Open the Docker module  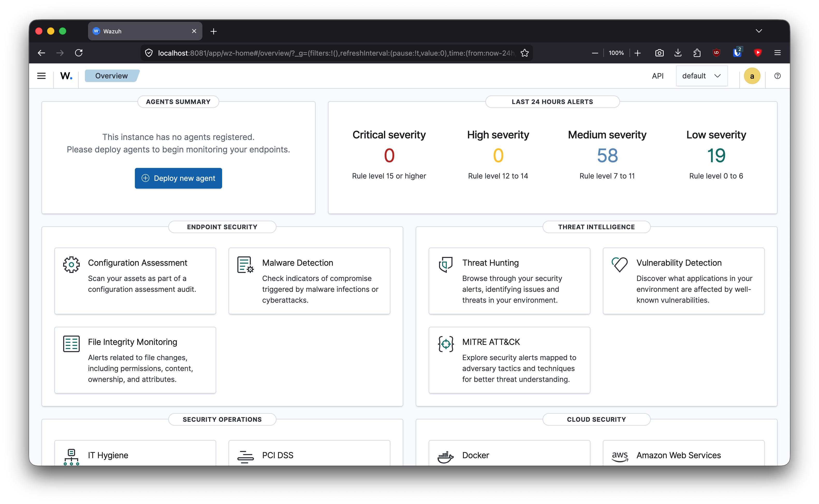[509, 453]
